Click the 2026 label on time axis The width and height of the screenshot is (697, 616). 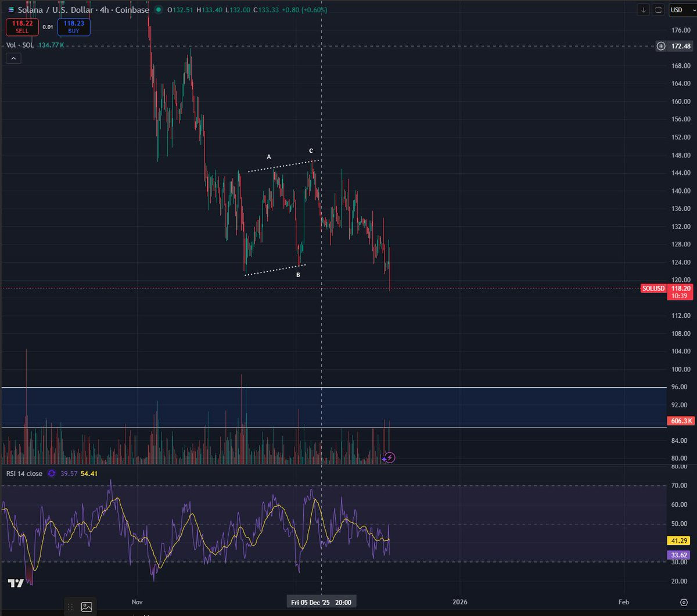pyautogui.click(x=460, y=602)
